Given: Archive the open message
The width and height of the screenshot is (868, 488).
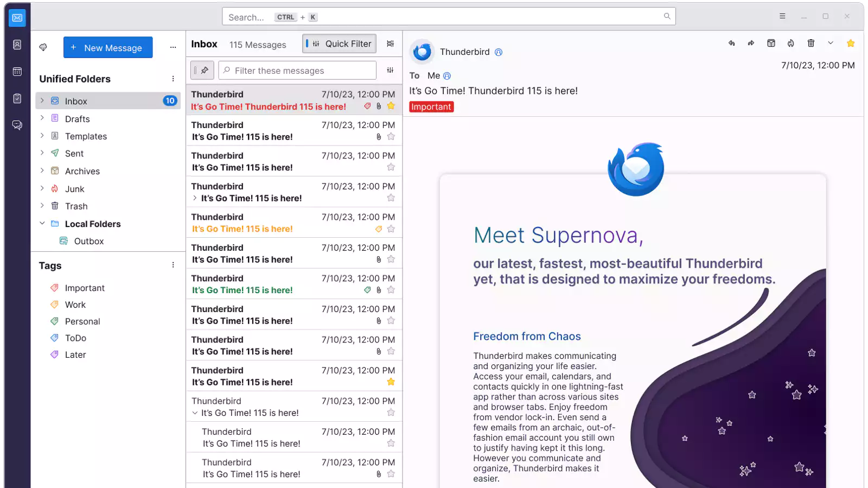Looking at the screenshot, I should pos(771,43).
